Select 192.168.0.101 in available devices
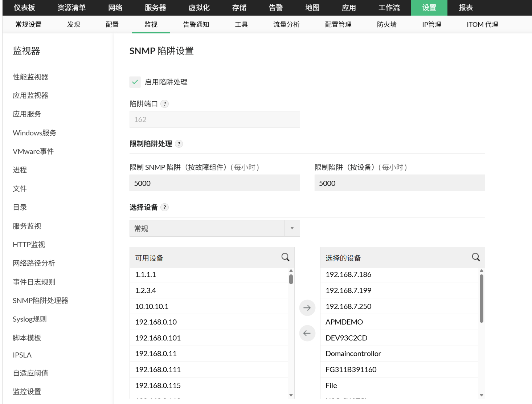 [x=209, y=338]
